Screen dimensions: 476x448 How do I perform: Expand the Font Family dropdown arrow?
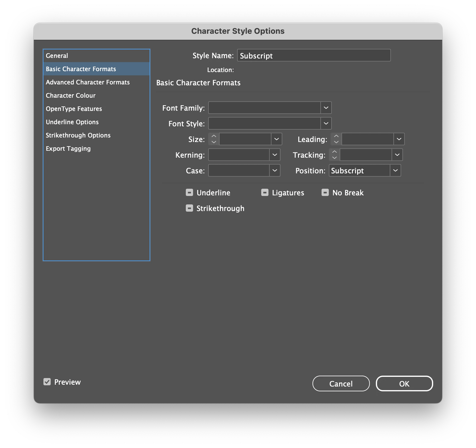click(326, 108)
